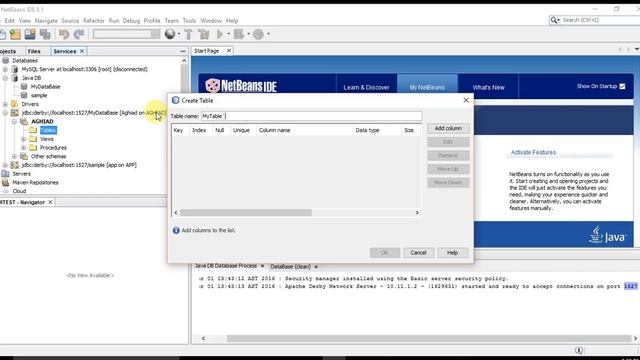Click the Maven Repositories icon
This screenshot has width=640, height=360.
[5, 182]
